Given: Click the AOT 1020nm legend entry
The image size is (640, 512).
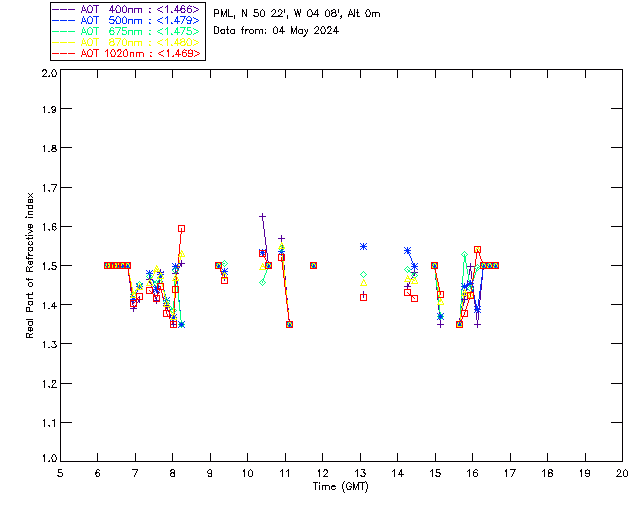Looking at the screenshot, I should (x=126, y=53).
